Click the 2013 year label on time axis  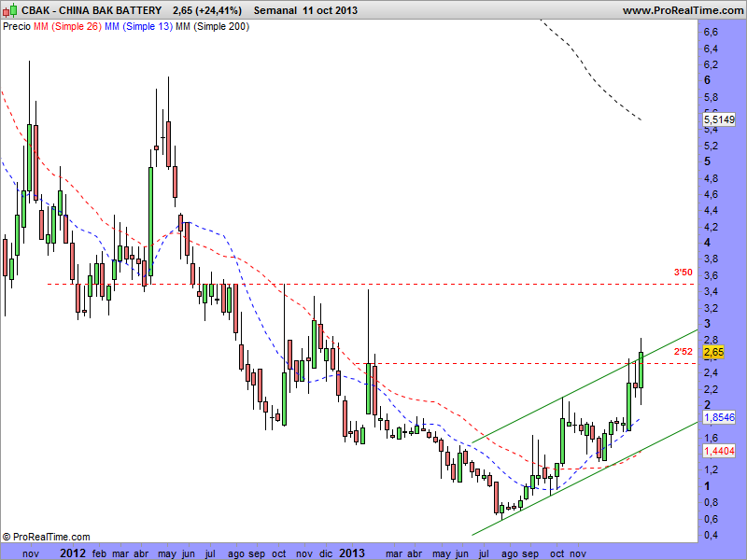point(352,553)
